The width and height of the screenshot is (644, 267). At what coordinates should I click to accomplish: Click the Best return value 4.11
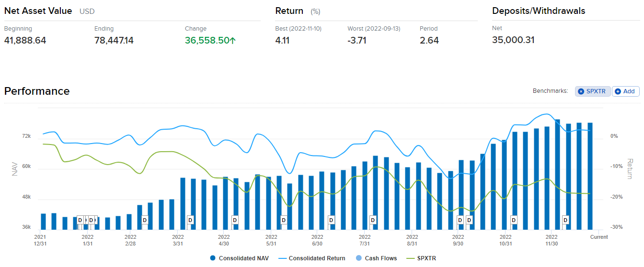(x=283, y=40)
